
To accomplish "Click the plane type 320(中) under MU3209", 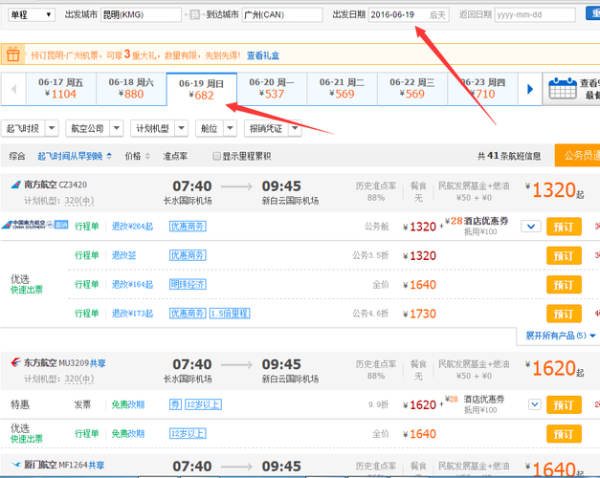I will click(79, 379).
